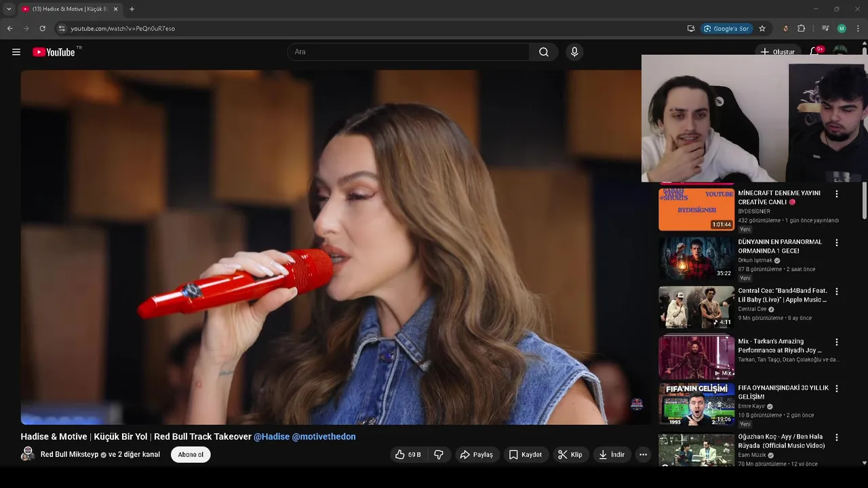Screen dimensions: 868x488
Task: Click the BYDESIGNER channel name
Action: 754,211
